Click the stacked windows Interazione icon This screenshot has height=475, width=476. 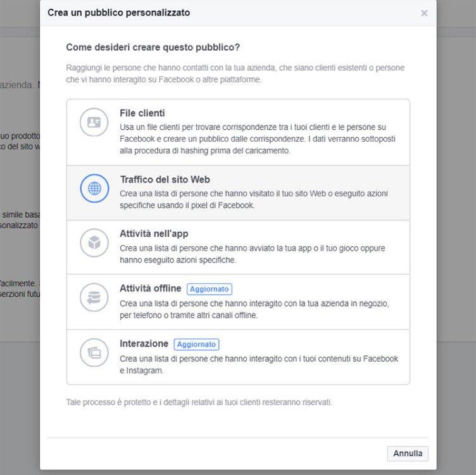pos(94,353)
